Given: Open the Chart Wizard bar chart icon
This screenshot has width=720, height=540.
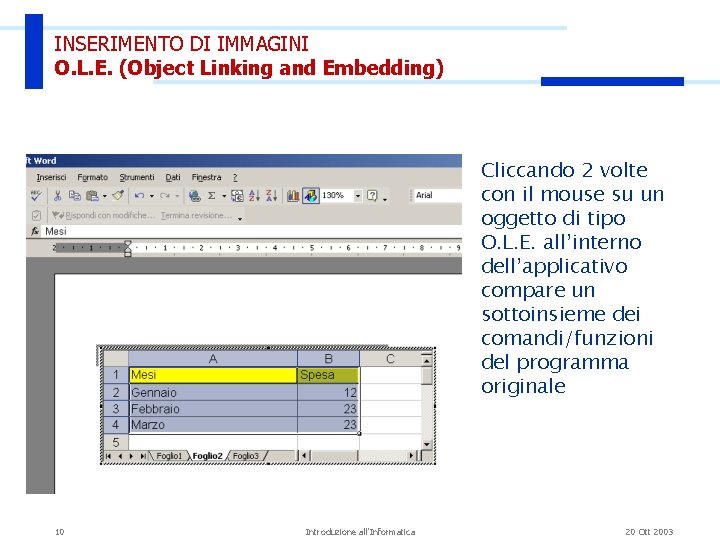Looking at the screenshot, I should (293, 196).
